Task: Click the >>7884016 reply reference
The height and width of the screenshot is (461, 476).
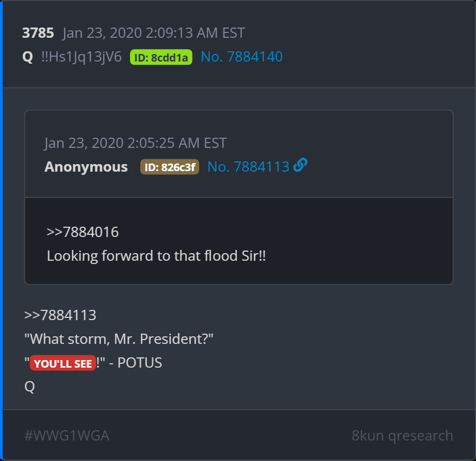Action: [83, 232]
